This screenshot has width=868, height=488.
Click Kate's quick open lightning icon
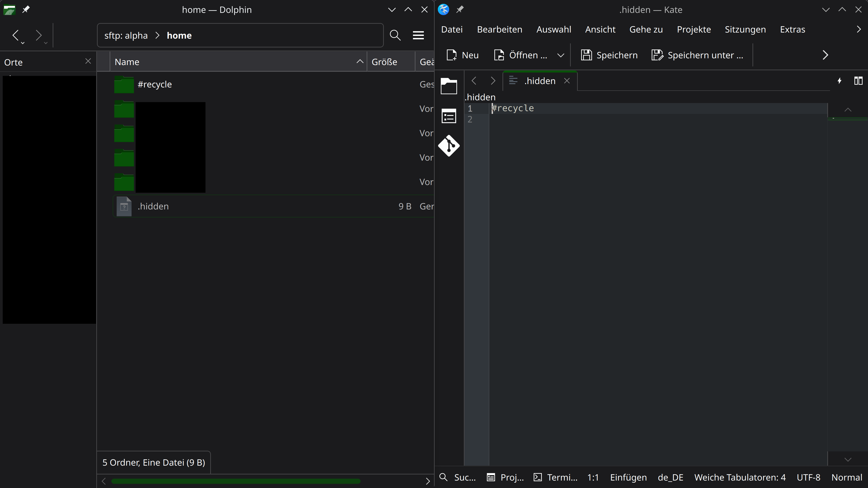coord(839,81)
